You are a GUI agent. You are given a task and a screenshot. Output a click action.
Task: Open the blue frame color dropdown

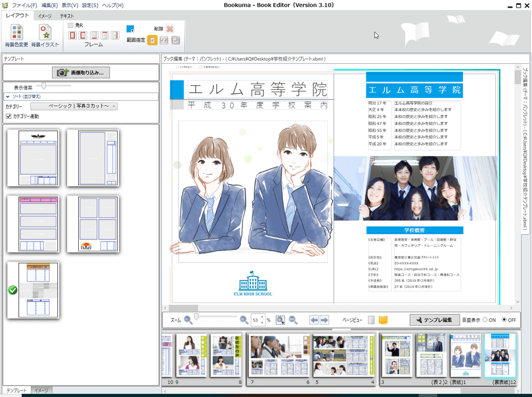130,29
